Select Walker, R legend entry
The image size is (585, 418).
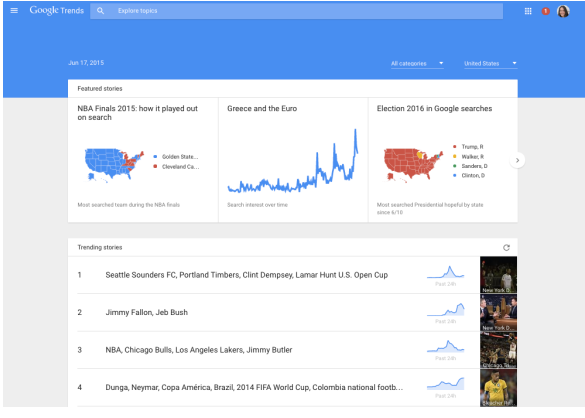click(x=469, y=156)
